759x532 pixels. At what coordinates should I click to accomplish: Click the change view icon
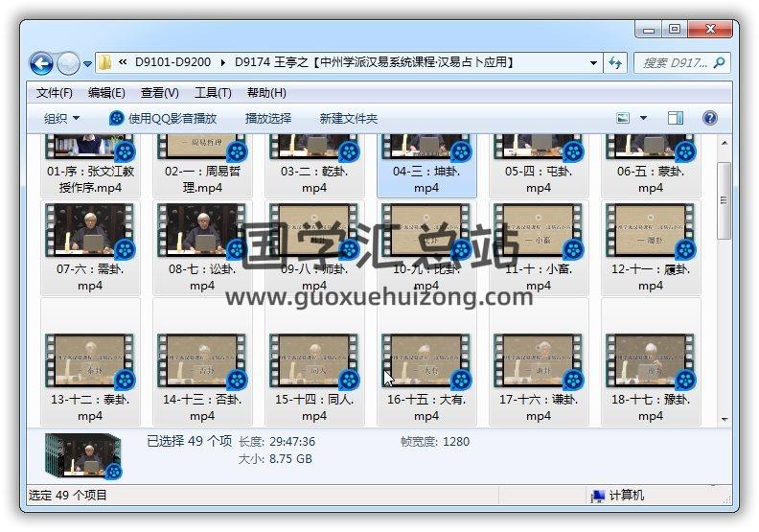(624, 118)
